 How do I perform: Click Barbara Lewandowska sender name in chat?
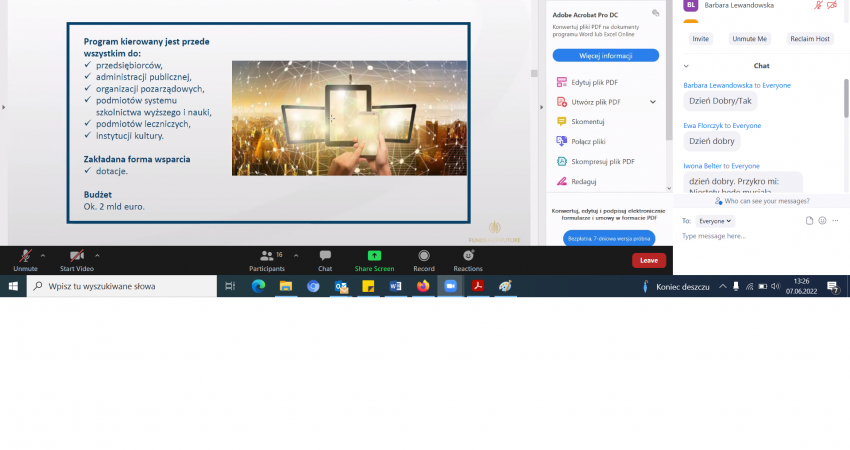[718, 86]
